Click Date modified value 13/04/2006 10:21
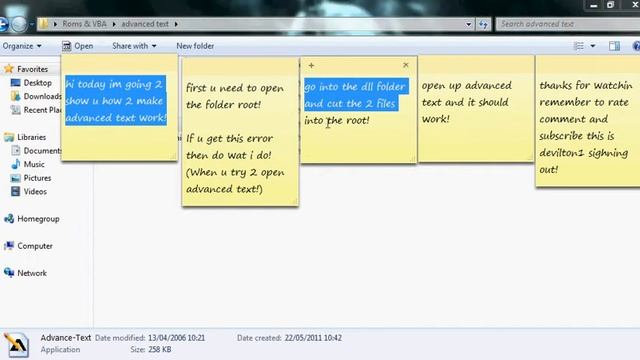 pyautogui.click(x=176, y=338)
